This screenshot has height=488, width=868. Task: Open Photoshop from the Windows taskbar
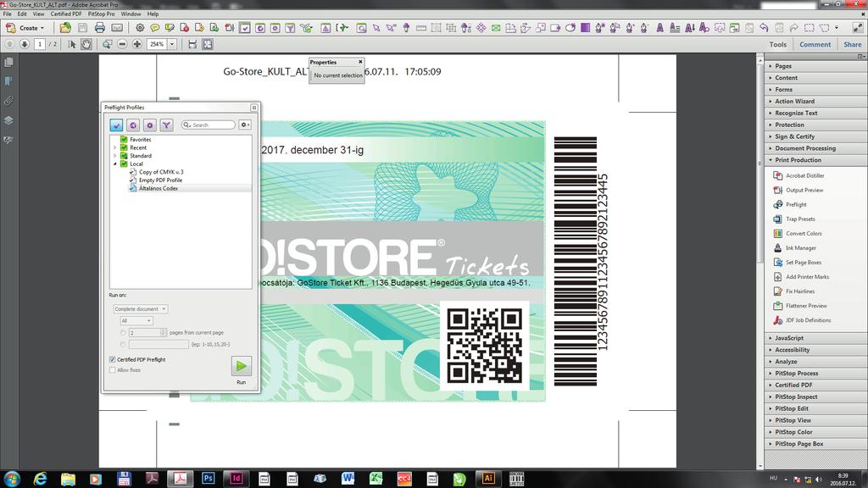(x=209, y=479)
